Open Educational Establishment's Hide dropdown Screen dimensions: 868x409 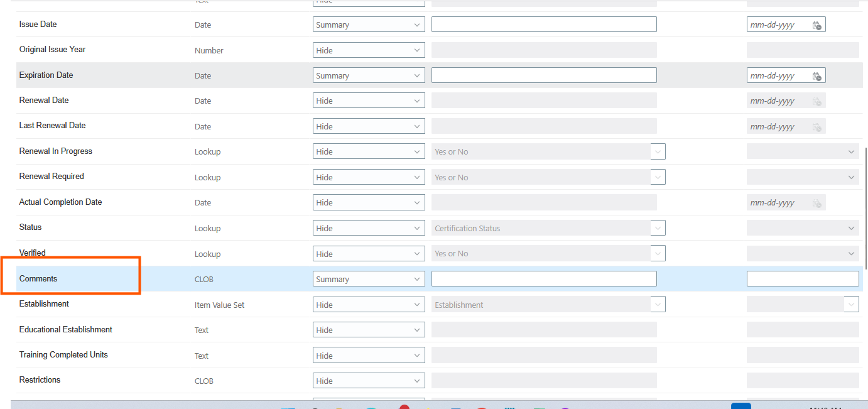[x=369, y=330]
